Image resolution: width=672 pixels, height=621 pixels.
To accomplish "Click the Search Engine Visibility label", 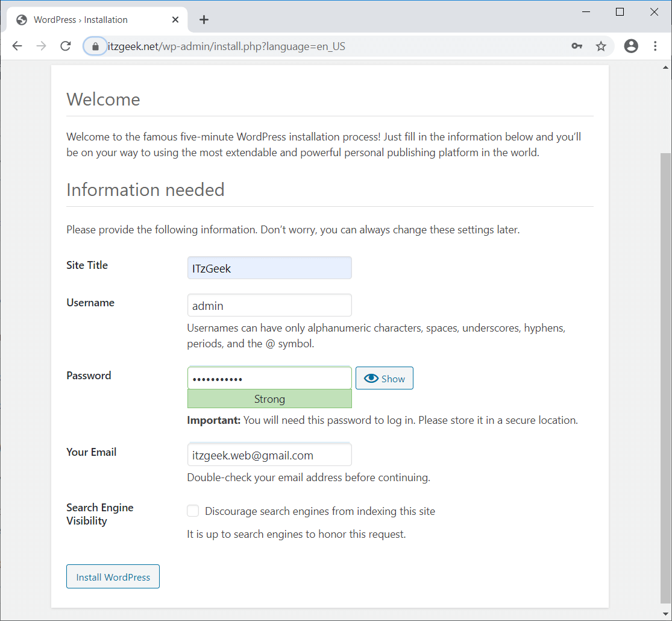I will pyautogui.click(x=100, y=514).
